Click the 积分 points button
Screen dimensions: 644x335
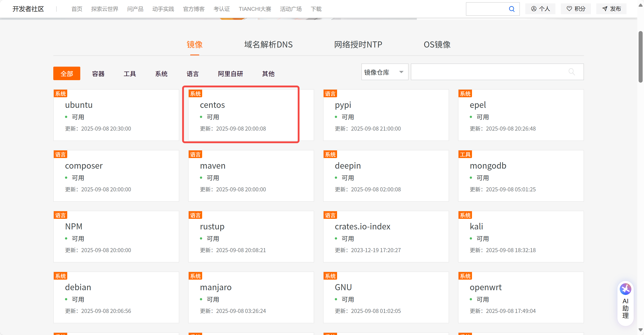click(x=576, y=9)
